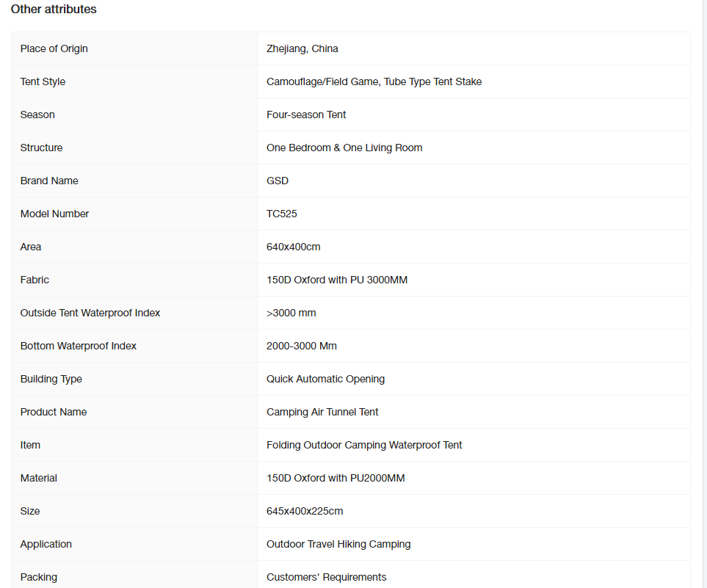707x588 pixels.
Task: Select the 'Four-season Tent' value
Action: [306, 115]
